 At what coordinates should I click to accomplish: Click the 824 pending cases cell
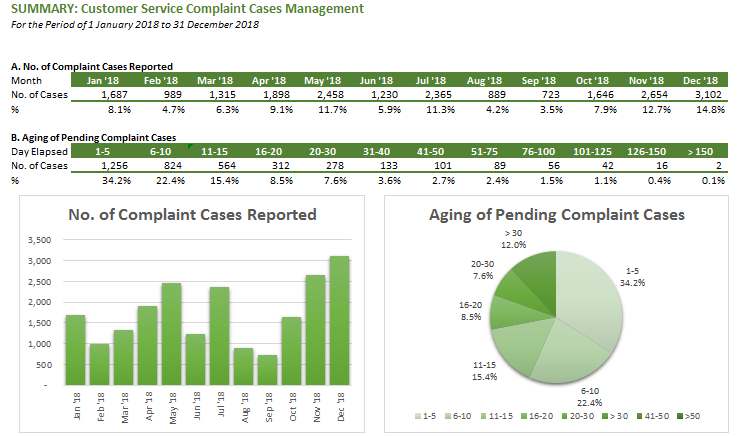click(x=173, y=166)
